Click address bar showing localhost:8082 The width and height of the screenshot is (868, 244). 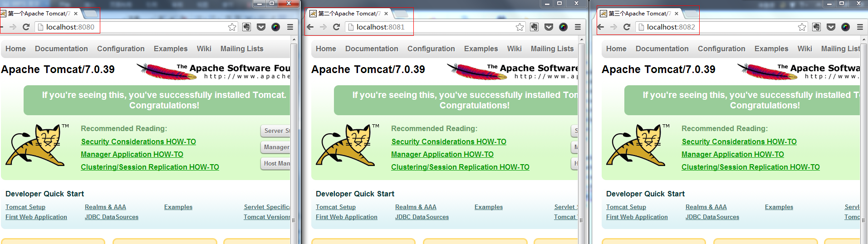(x=722, y=27)
